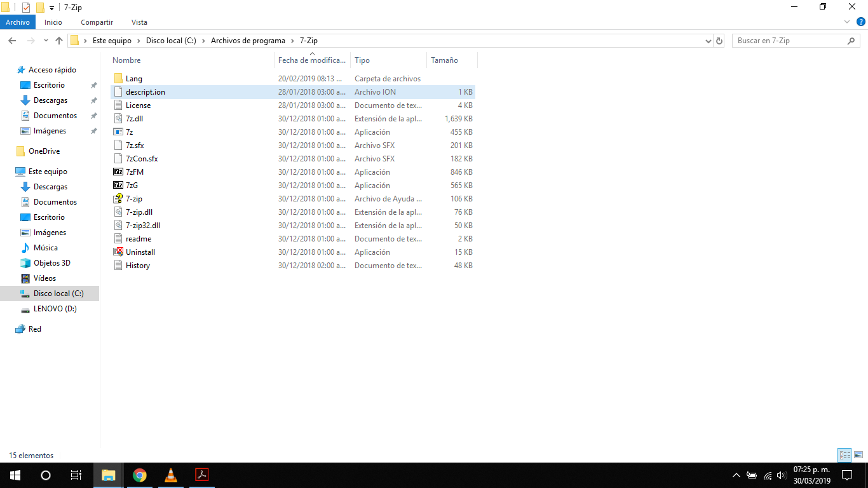Switch to details view layout
Viewport: 868px width, 488px height.
pyautogui.click(x=844, y=455)
